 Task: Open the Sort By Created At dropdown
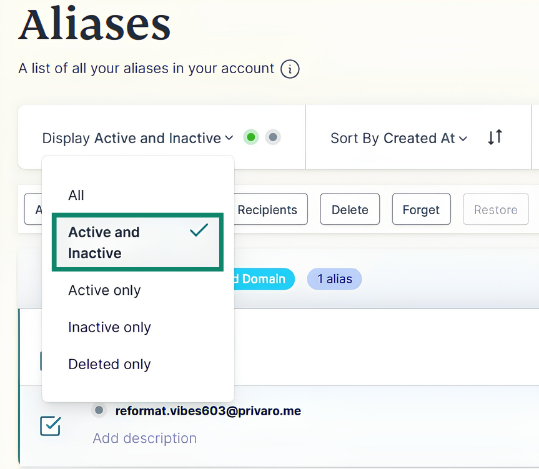click(x=399, y=138)
